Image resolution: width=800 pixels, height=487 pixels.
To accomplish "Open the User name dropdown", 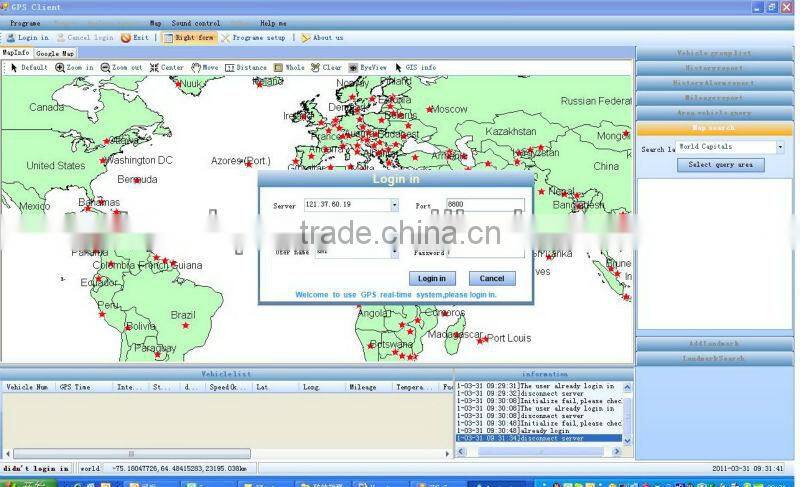I will [394, 252].
